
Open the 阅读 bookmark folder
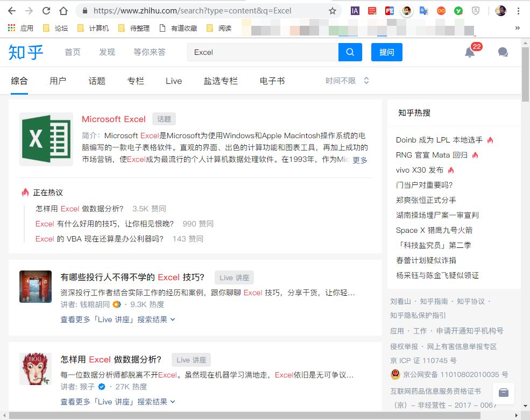point(219,28)
